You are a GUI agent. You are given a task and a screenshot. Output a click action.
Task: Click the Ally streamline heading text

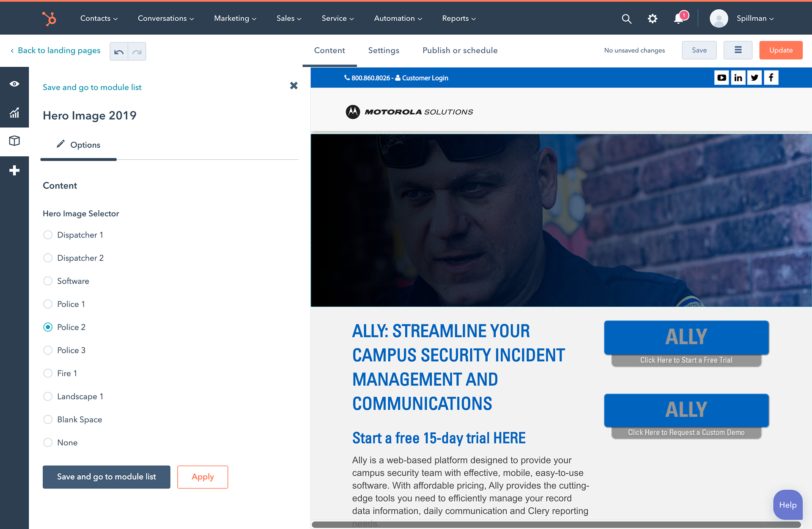click(x=458, y=367)
